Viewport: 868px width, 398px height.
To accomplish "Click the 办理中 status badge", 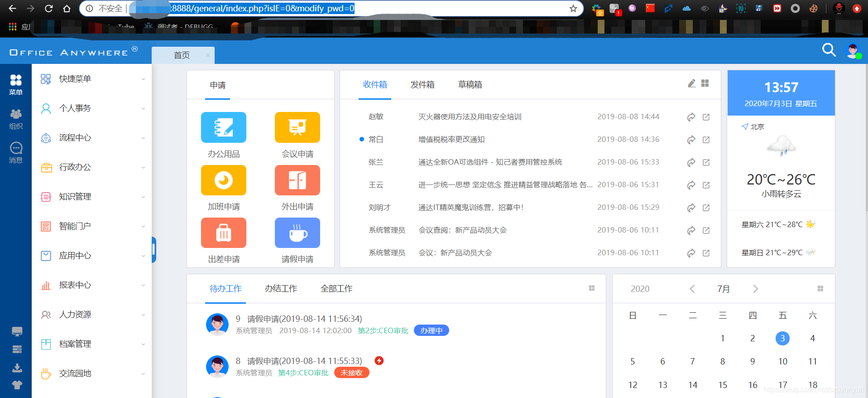I will (432, 330).
